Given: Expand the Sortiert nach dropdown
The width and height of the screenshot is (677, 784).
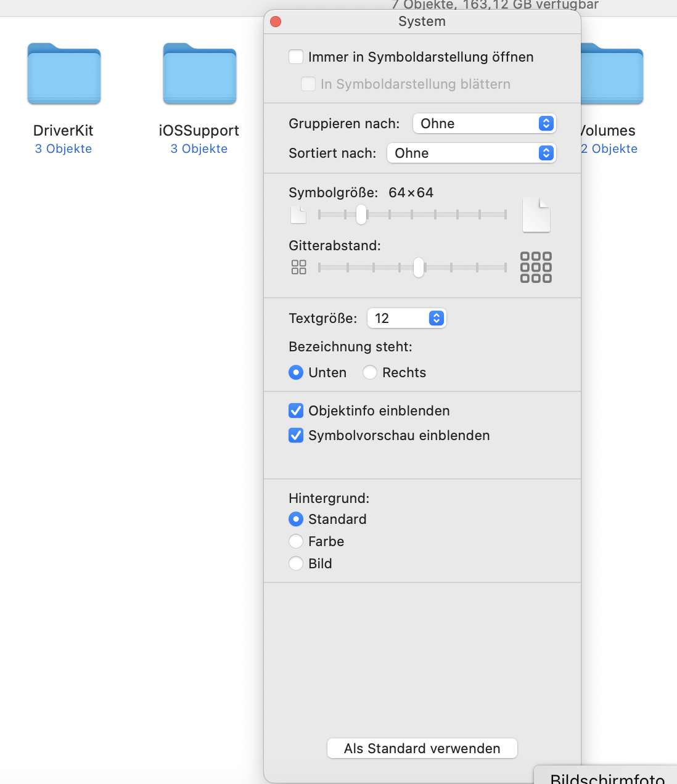Looking at the screenshot, I should pos(471,153).
